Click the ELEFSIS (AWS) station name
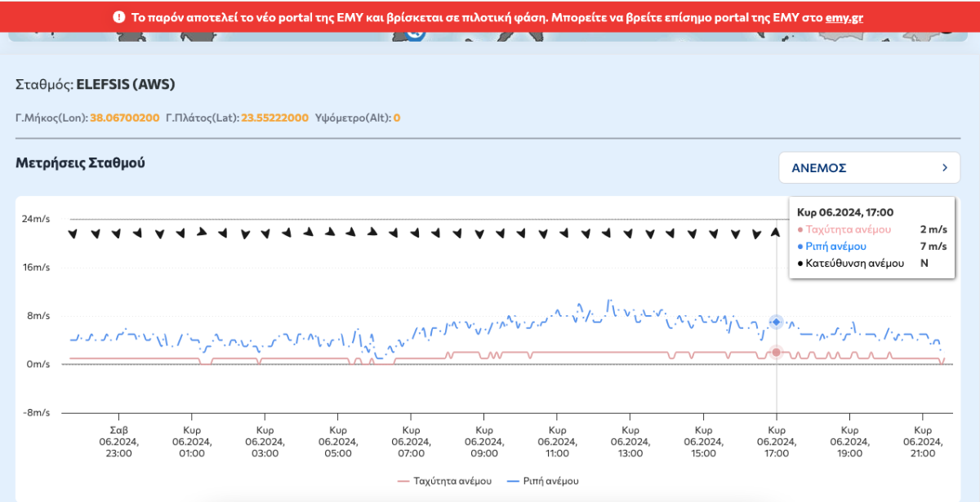Viewport: 980px width, 502px height. 125,84
